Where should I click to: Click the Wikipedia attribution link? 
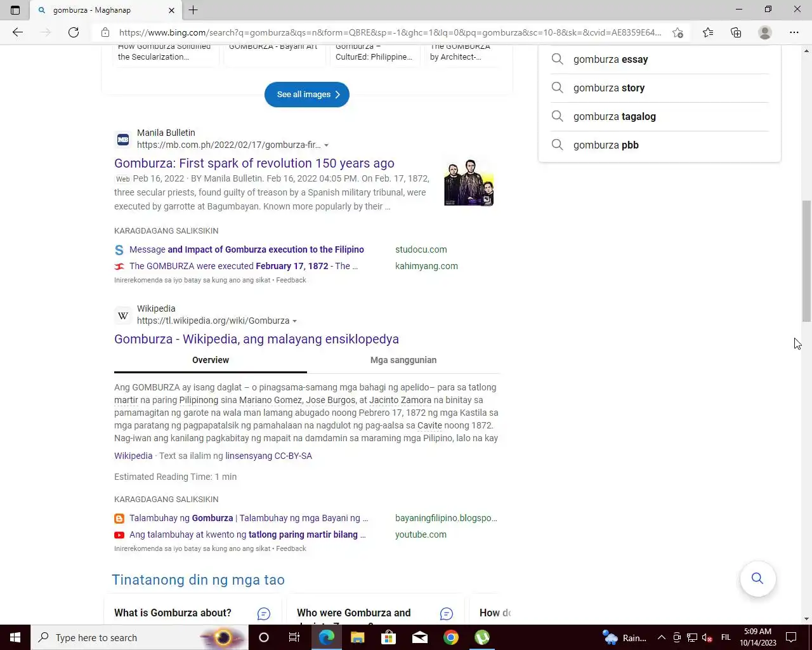[133, 456]
